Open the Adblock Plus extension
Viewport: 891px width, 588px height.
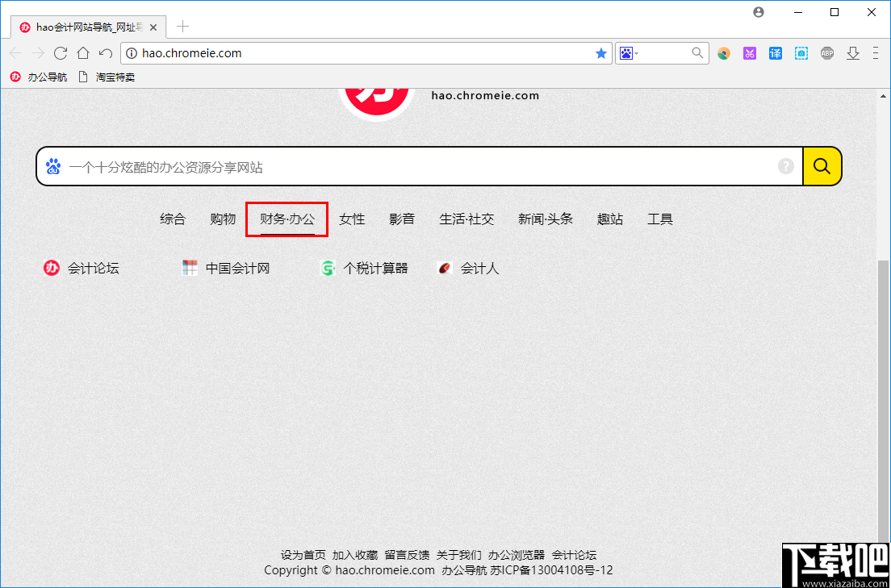click(x=827, y=52)
